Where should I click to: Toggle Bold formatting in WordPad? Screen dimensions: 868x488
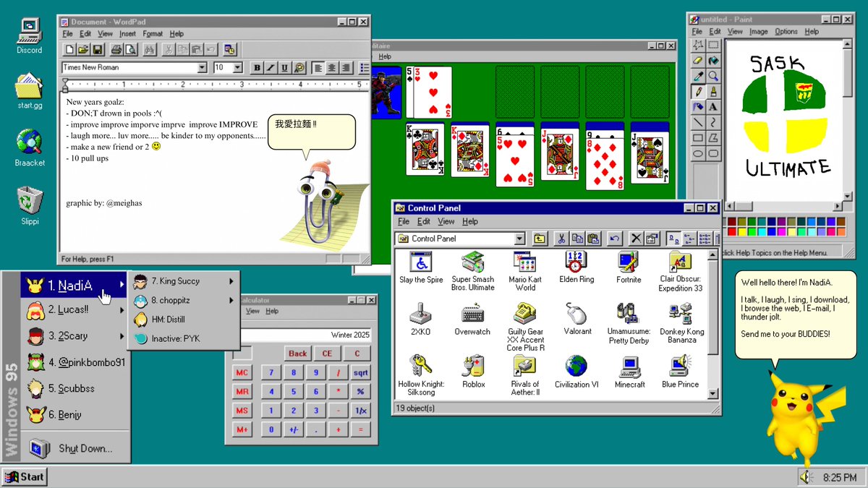click(x=257, y=67)
